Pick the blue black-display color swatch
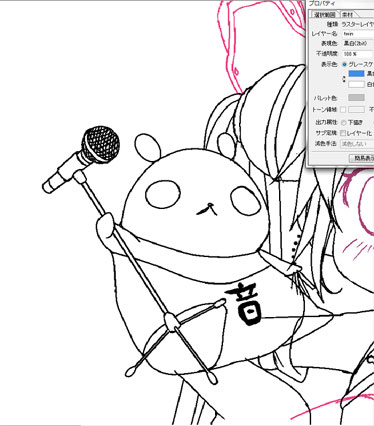 click(356, 74)
